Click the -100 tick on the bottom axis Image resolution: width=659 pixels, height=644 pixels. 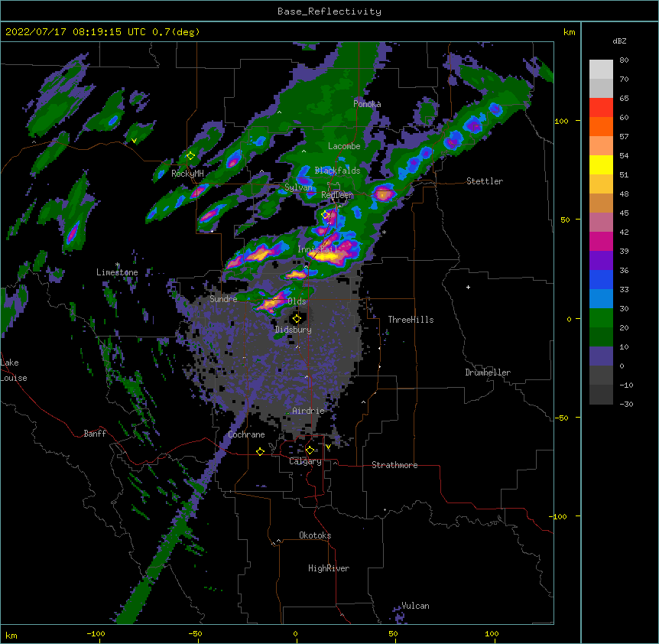96,634
